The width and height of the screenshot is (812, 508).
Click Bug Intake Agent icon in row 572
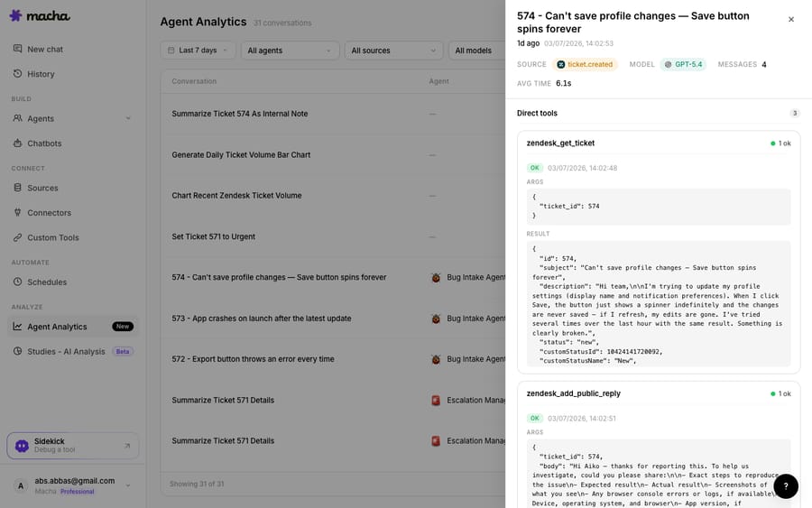click(436, 359)
